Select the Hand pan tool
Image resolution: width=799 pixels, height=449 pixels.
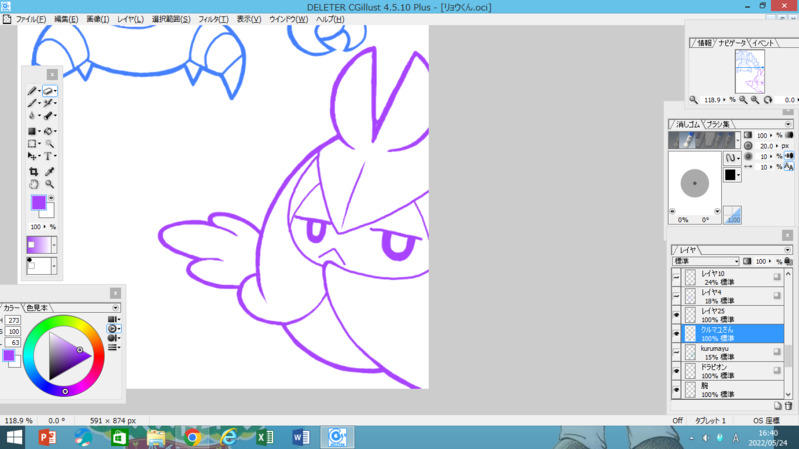tap(33, 184)
